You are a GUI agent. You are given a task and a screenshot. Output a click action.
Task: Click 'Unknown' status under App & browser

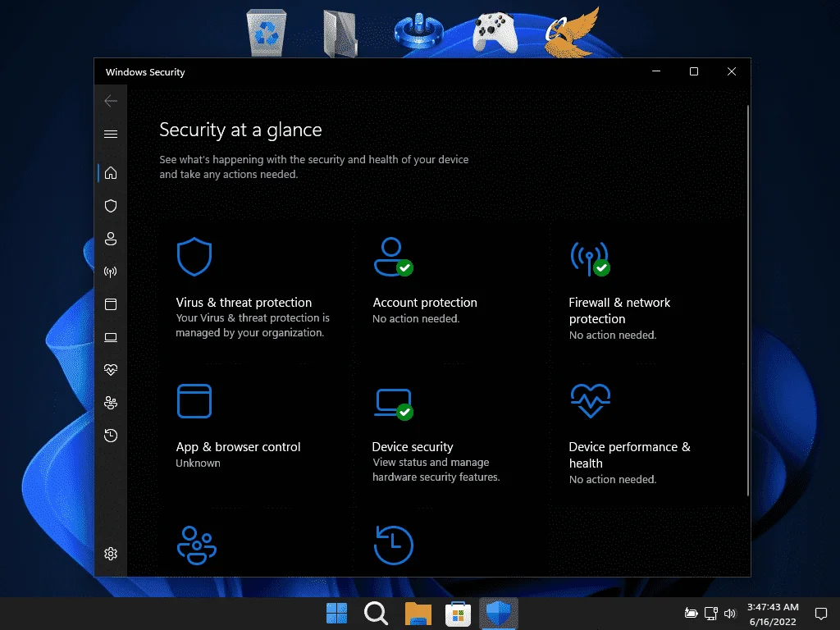[198, 463]
